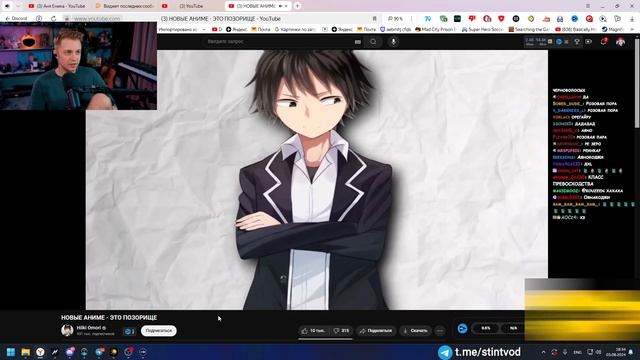Open the black round extension icon
This screenshot has width=640, height=360.
click(516, 19)
